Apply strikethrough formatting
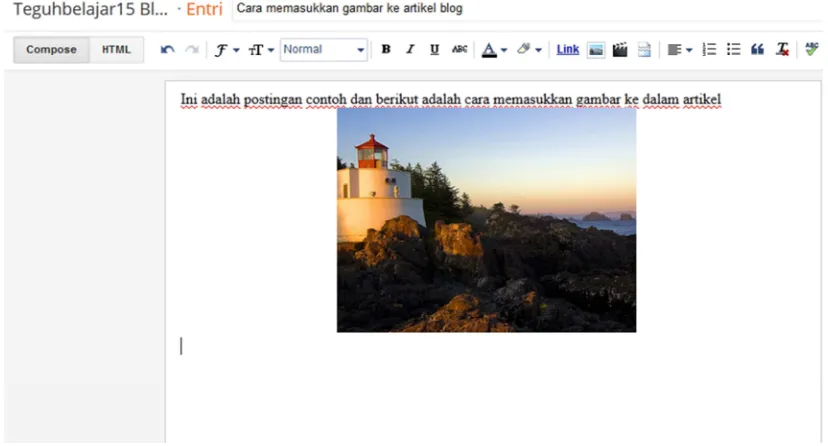The image size is (828, 446). pyautogui.click(x=459, y=49)
